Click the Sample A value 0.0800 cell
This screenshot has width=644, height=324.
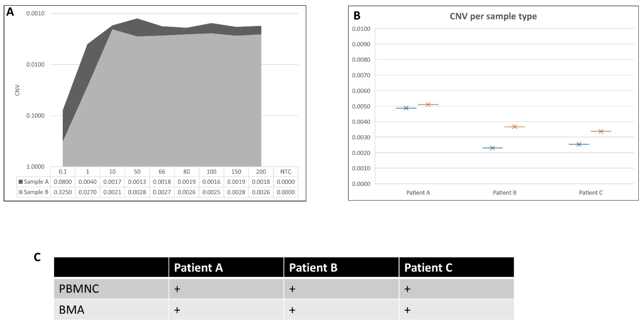coord(63,182)
